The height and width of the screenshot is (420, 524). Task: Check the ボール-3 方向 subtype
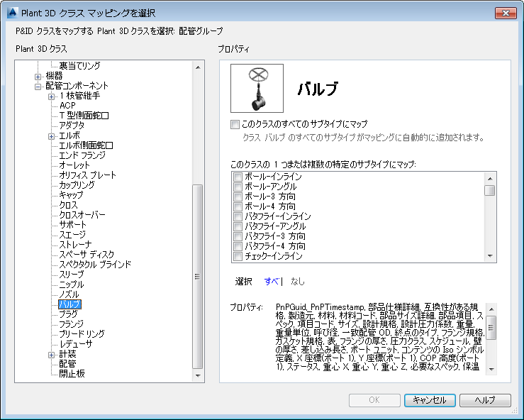[238, 197]
